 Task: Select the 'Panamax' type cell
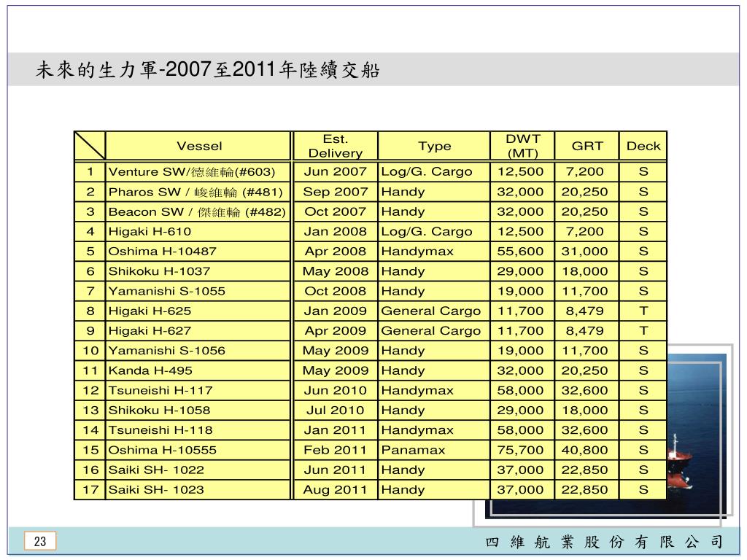(x=434, y=450)
